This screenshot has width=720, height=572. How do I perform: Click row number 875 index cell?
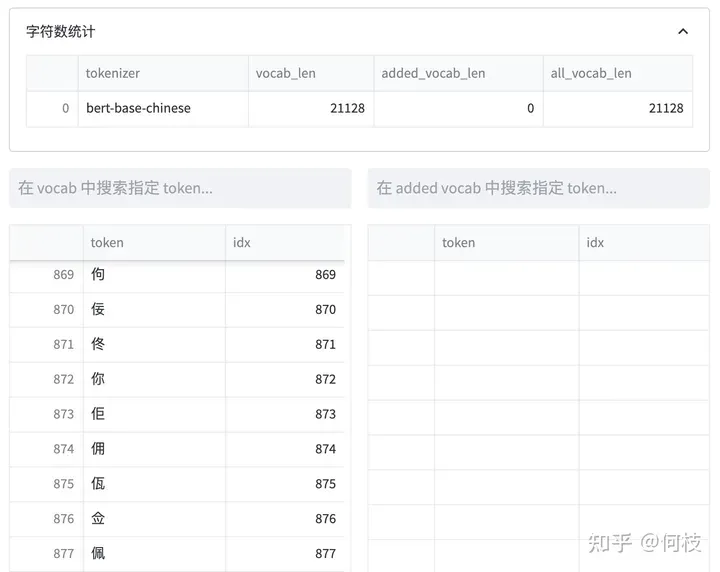[x=46, y=484]
